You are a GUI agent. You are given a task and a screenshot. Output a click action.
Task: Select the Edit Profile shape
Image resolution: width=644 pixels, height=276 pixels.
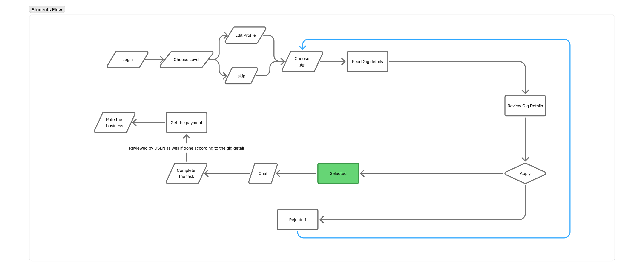click(x=245, y=35)
